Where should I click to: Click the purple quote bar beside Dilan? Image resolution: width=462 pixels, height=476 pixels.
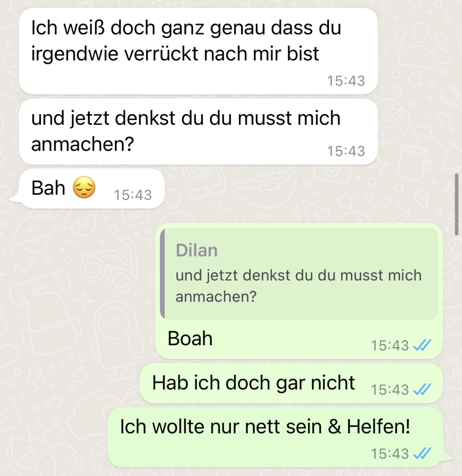click(163, 274)
